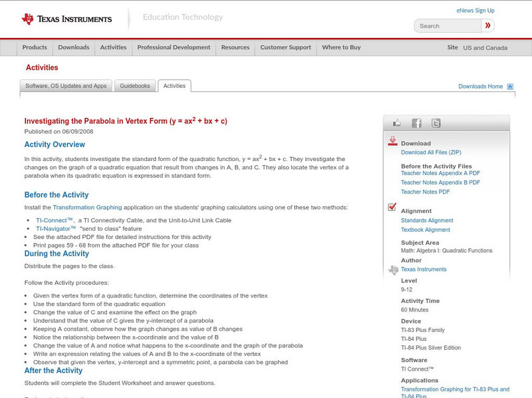Open Teacher Notes Appendix B PDF
Image resolution: width=532 pixels, height=398 pixels.
(440, 182)
